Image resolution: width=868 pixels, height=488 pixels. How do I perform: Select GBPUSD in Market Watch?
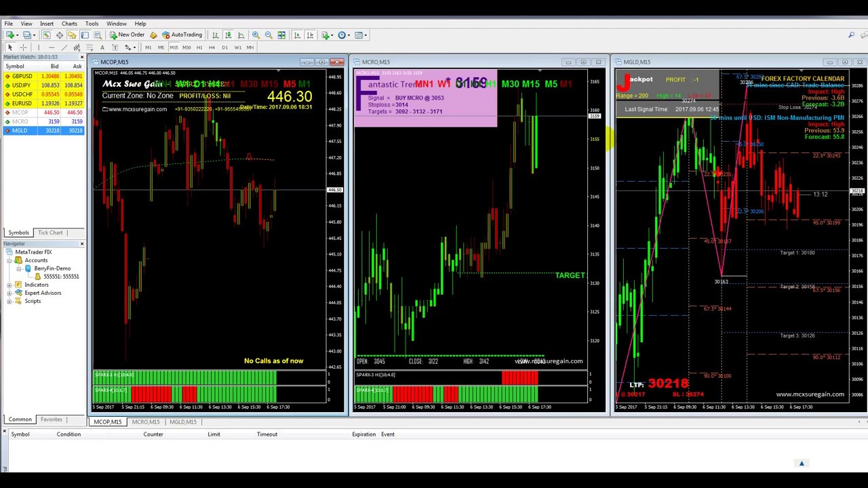43,77
